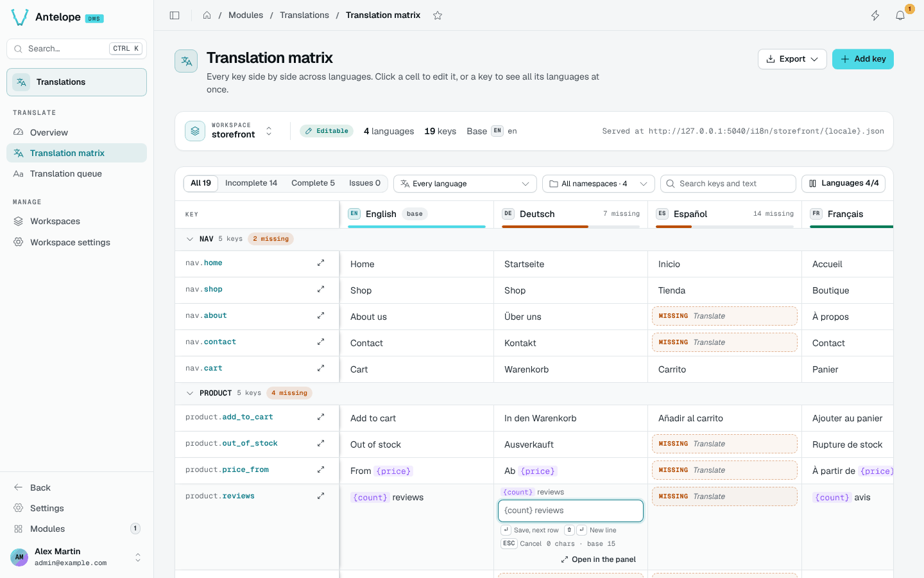
Task: Open the All namespaces dropdown
Action: pos(599,184)
